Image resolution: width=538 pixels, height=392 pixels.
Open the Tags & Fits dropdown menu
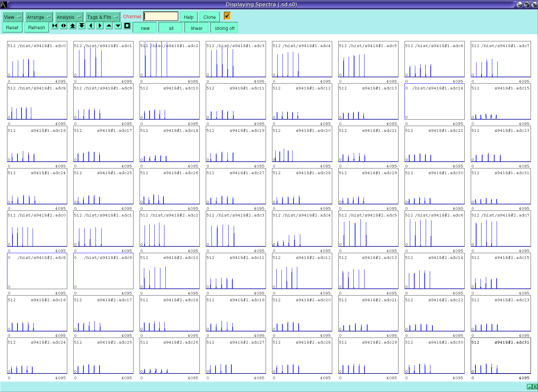(x=103, y=17)
